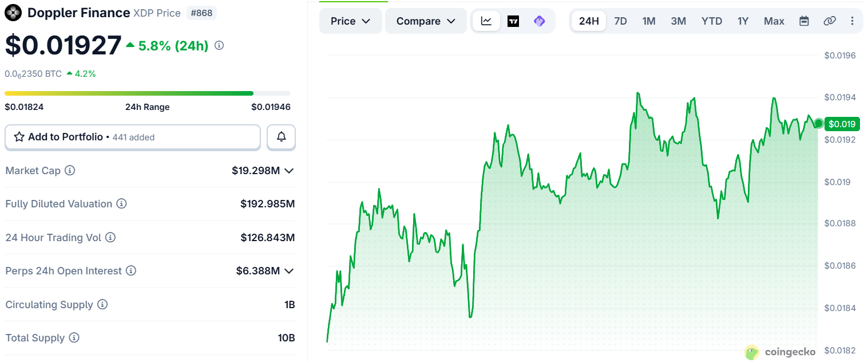The height and width of the screenshot is (362, 868).
Task: Click the $0.0196 axis label
Action: (840, 56)
